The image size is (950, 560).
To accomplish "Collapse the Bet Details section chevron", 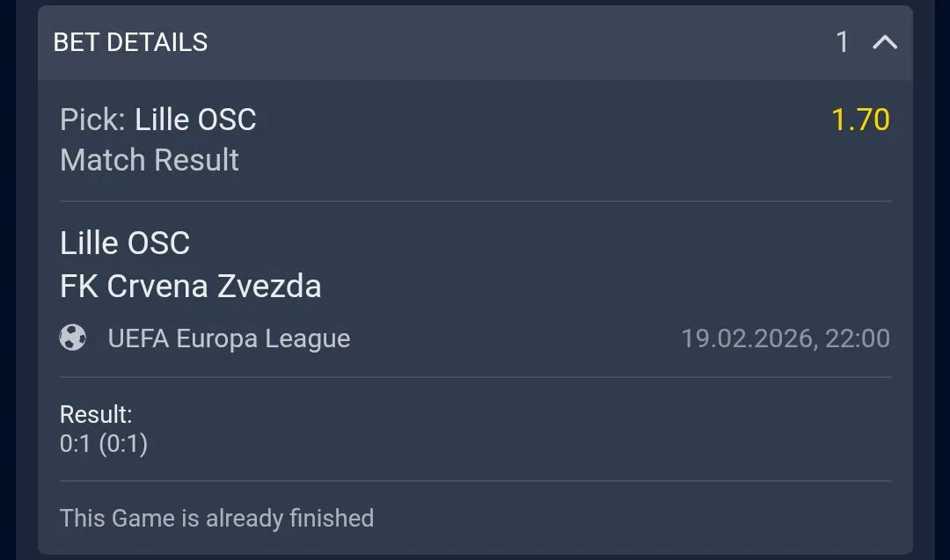I will click(x=884, y=42).
